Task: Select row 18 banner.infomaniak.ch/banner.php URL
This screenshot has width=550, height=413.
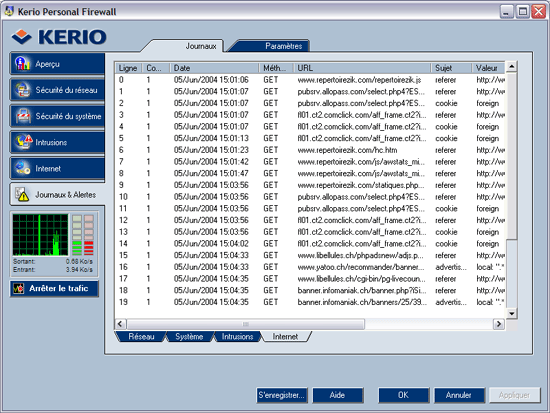Action: tap(362, 290)
